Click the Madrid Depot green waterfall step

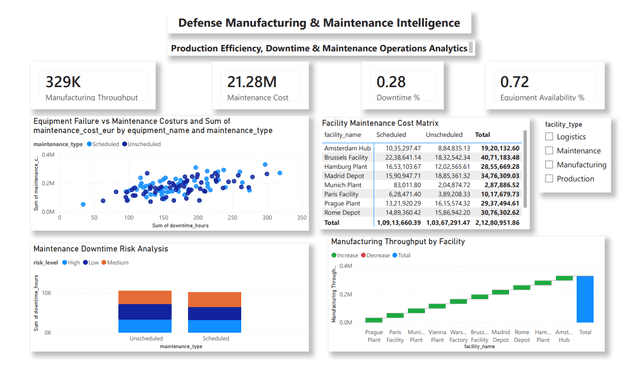(500, 292)
